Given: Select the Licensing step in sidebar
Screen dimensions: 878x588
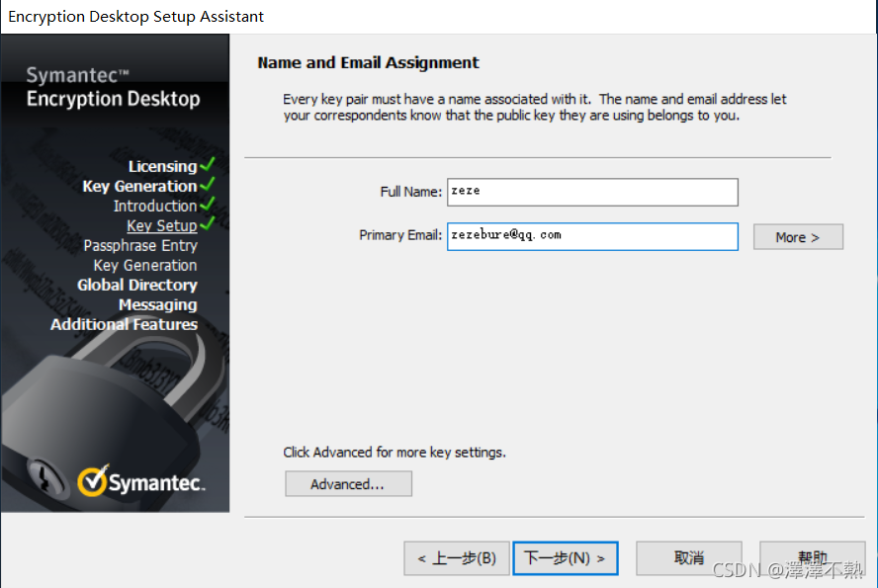Looking at the screenshot, I should (x=162, y=167).
